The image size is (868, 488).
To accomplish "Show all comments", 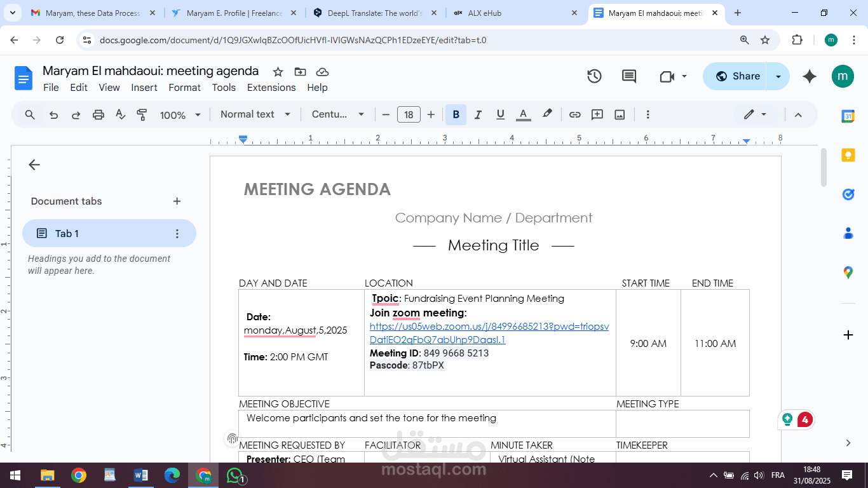I will pos(629,76).
